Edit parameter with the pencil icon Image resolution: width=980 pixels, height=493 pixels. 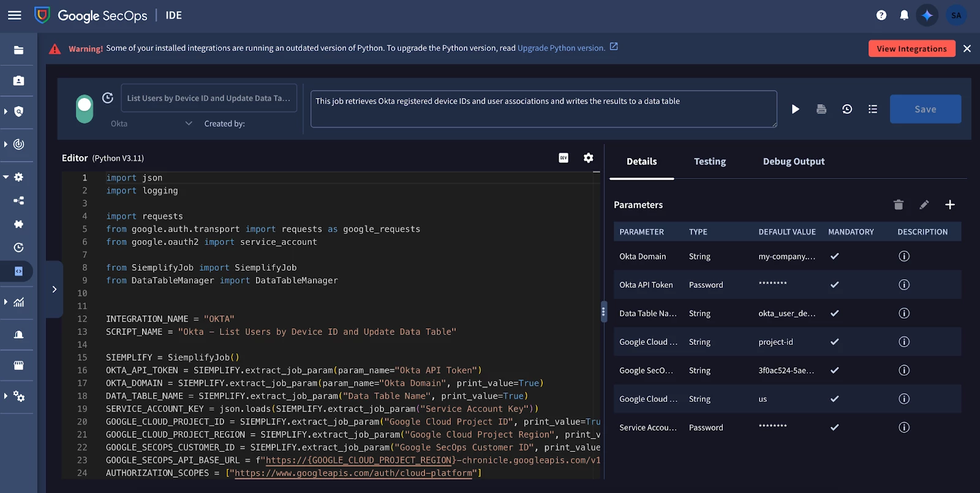click(924, 205)
